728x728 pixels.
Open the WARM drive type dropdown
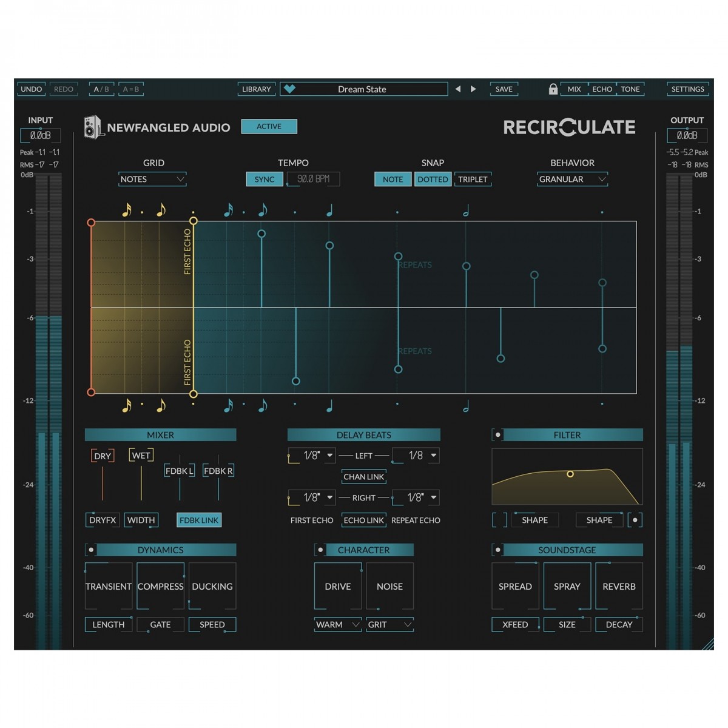337,624
